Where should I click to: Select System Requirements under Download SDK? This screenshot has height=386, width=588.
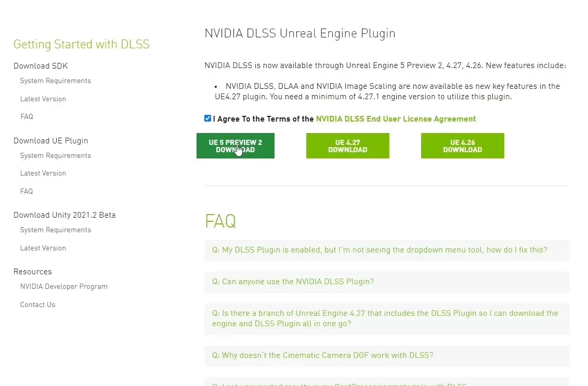(x=55, y=81)
